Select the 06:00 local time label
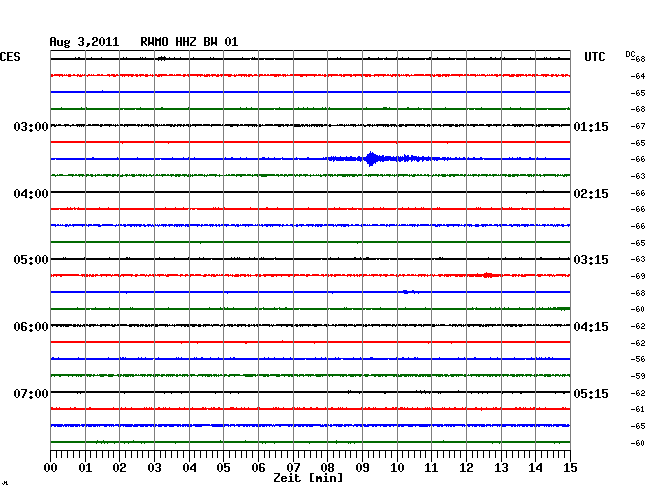The image size is (650, 494). pyautogui.click(x=31, y=327)
